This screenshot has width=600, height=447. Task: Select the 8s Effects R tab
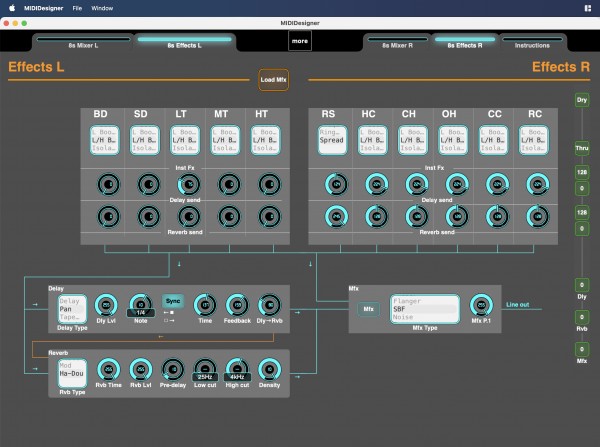pyautogui.click(x=465, y=43)
